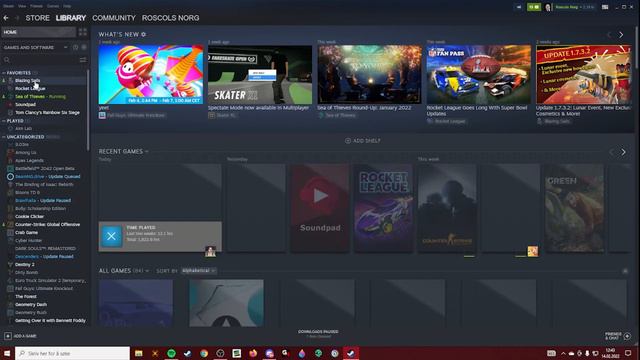The image size is (640, 360).
Task: Click the profile avatar in top bar
Action: tap(548, 7)
